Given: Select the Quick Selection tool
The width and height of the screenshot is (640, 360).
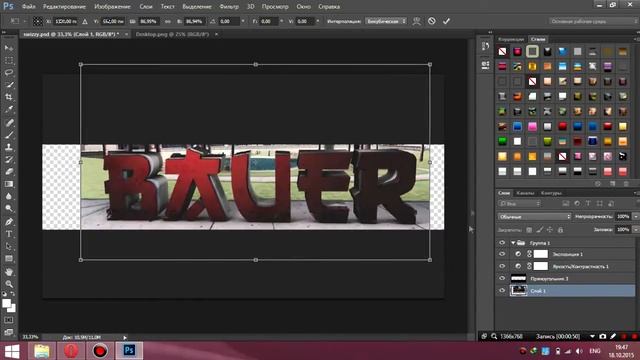Looking at the screenshot, I should [x=9, y=85].
